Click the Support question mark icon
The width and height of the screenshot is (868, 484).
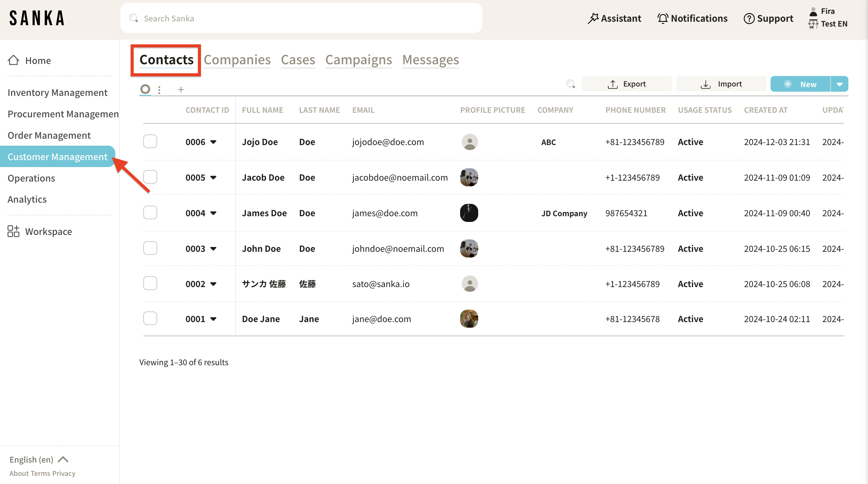(x=749, y=18)
